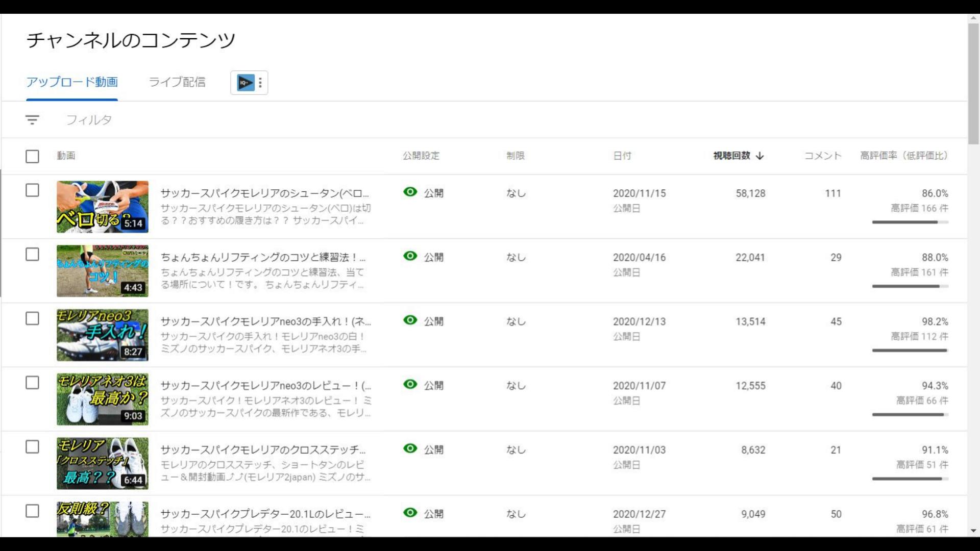Viewport: 980px width, 551px height.
Task: Open the three-dot menu beside vidIQ icon
Action: pyautogui.click(x=260, y=83)
